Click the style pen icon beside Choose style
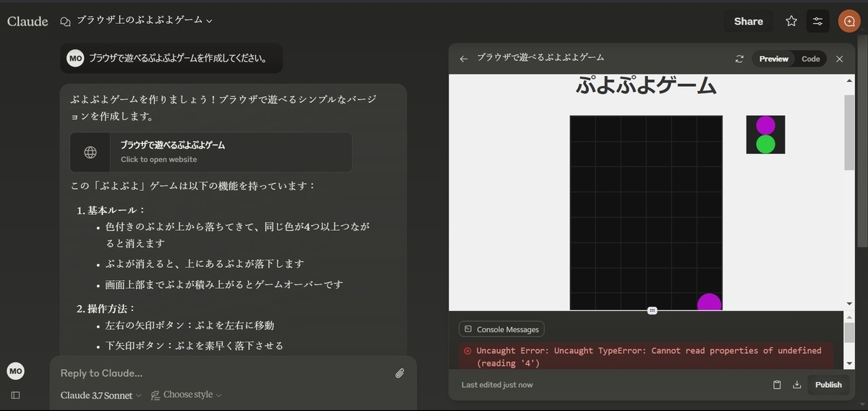Viewport: 868px width, 411px height. [156, 395]
